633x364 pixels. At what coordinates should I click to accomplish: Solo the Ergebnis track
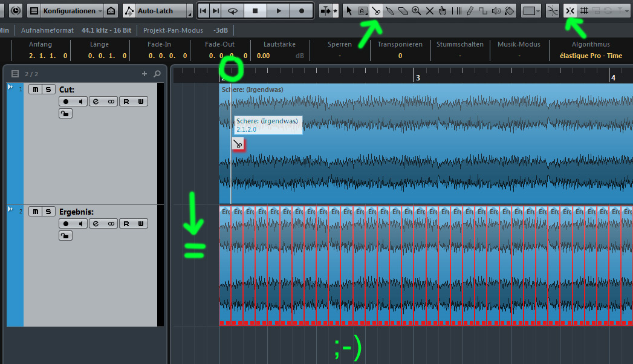tap(48, 212)
